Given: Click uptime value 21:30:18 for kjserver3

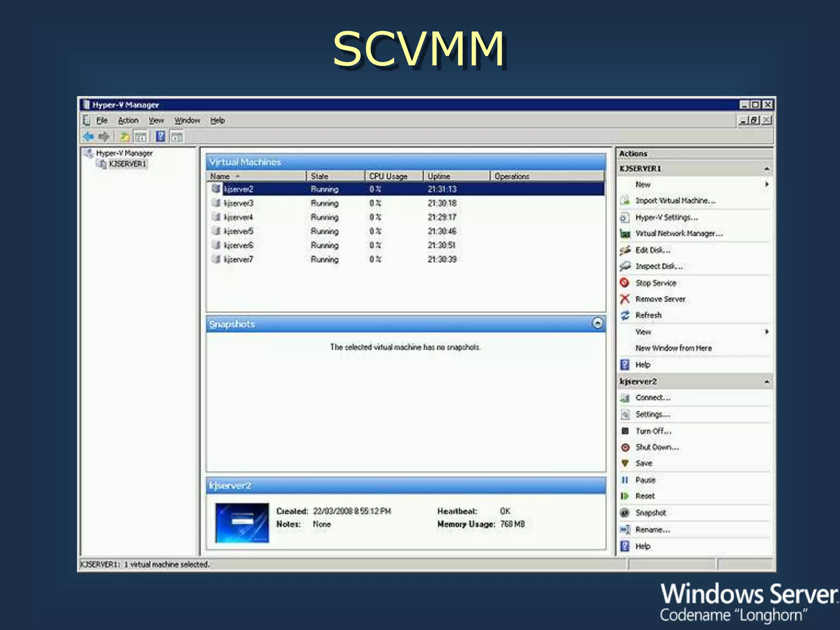Looking at the screenshot, I should point(442,203).
